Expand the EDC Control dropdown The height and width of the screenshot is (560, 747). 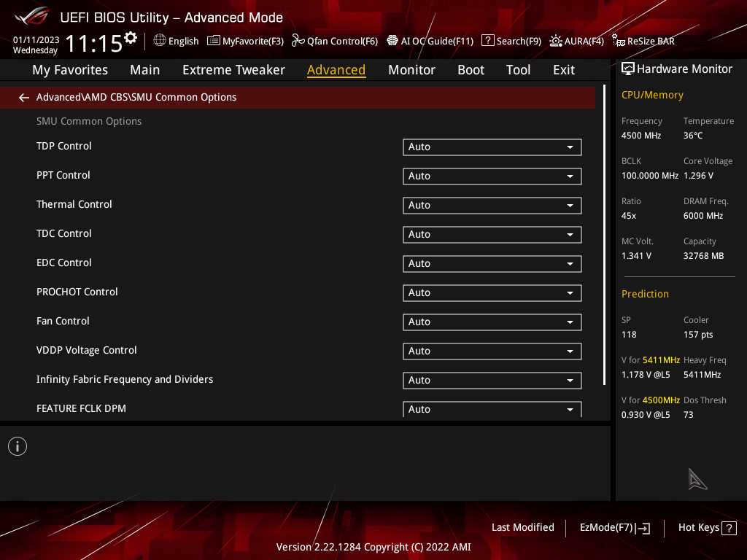click(x=492, y=264)
